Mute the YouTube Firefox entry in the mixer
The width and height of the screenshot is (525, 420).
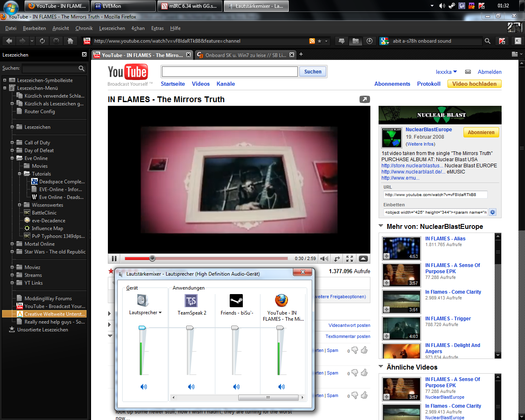point(281,387)
